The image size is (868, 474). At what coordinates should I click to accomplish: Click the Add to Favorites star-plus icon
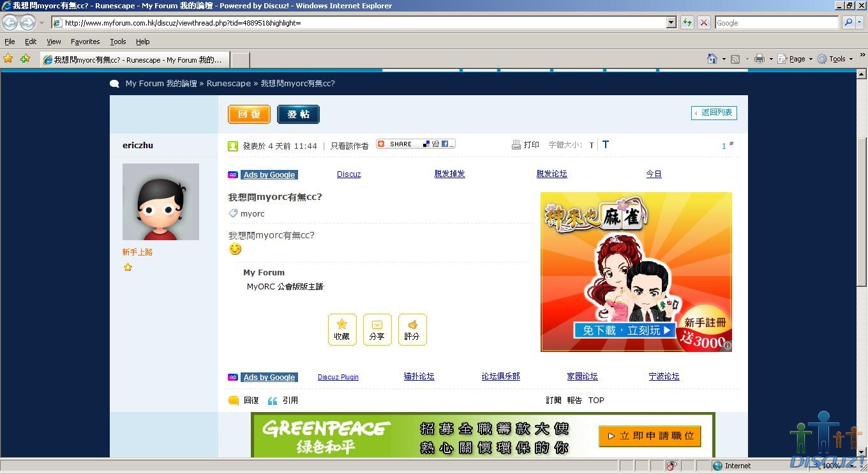[x=25, y=59]
